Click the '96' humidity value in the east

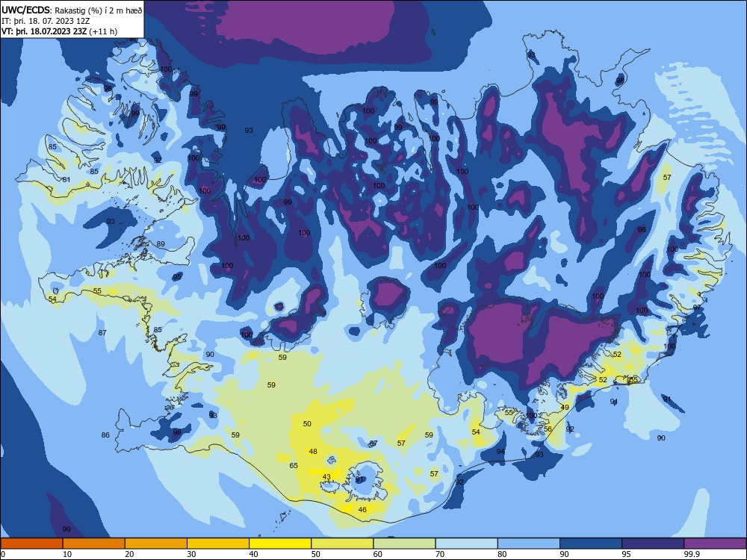[642, 229]
